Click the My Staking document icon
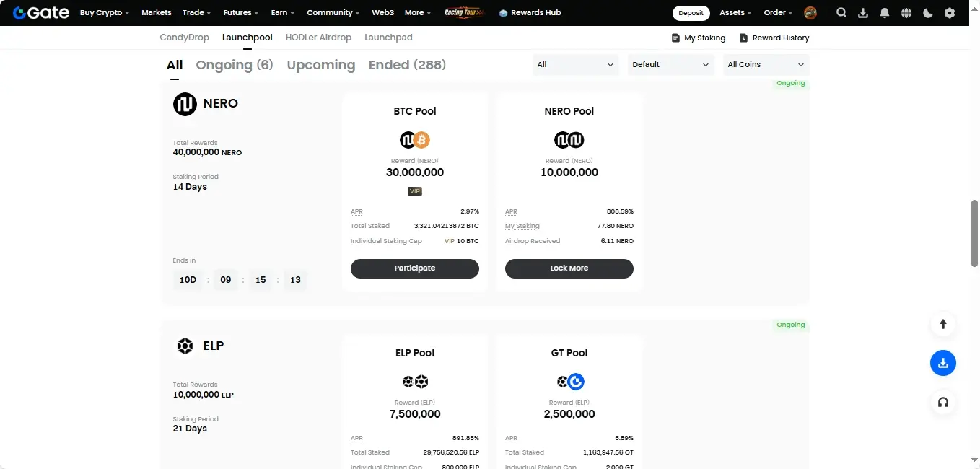The height and width of the screenshot is (469, 980). (675, 38)
